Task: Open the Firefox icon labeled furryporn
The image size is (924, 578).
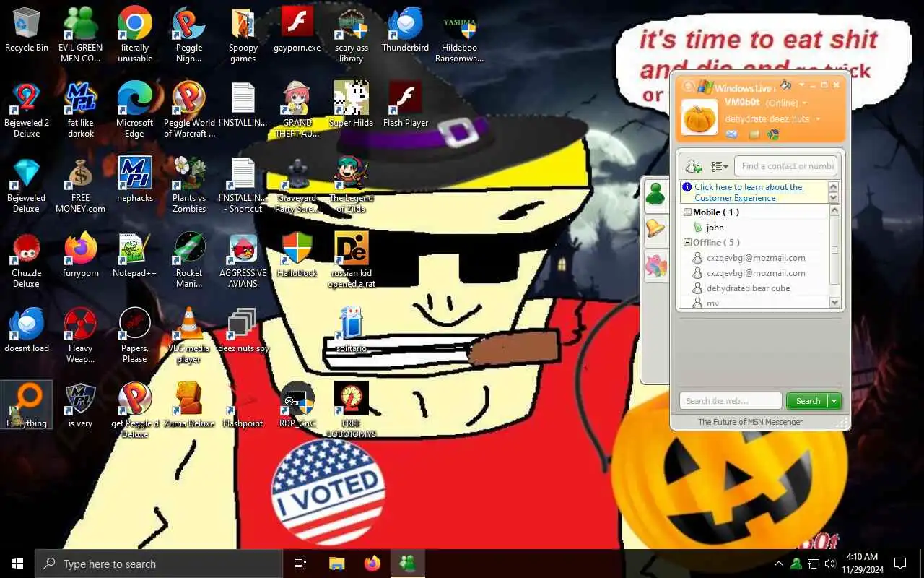Action: pos(81,256)
